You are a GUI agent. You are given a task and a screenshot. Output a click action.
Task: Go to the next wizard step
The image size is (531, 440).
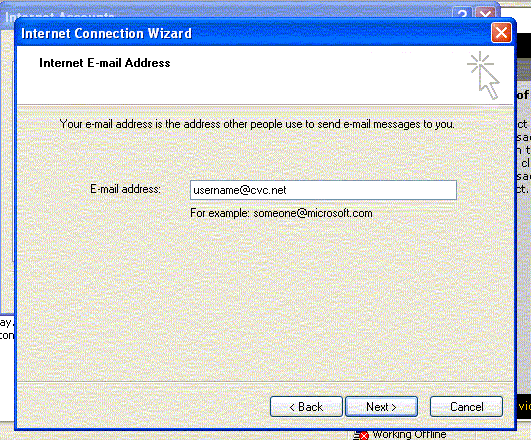tap(381, 406)
